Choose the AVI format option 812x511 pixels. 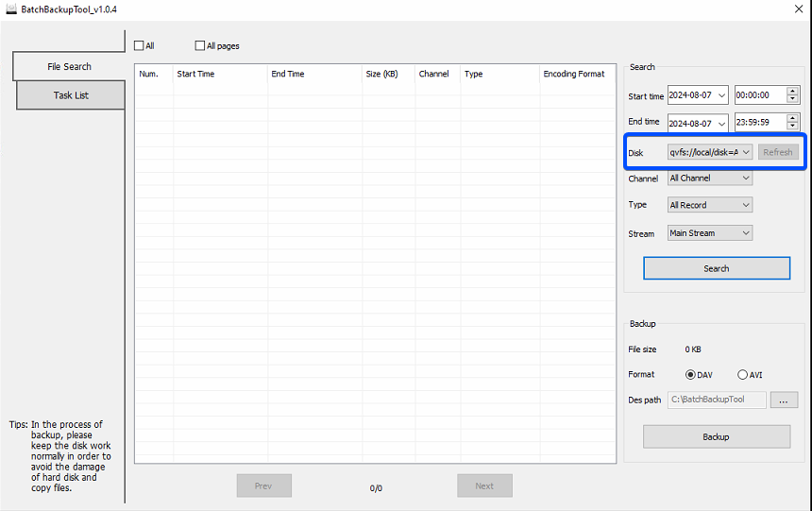743,375
